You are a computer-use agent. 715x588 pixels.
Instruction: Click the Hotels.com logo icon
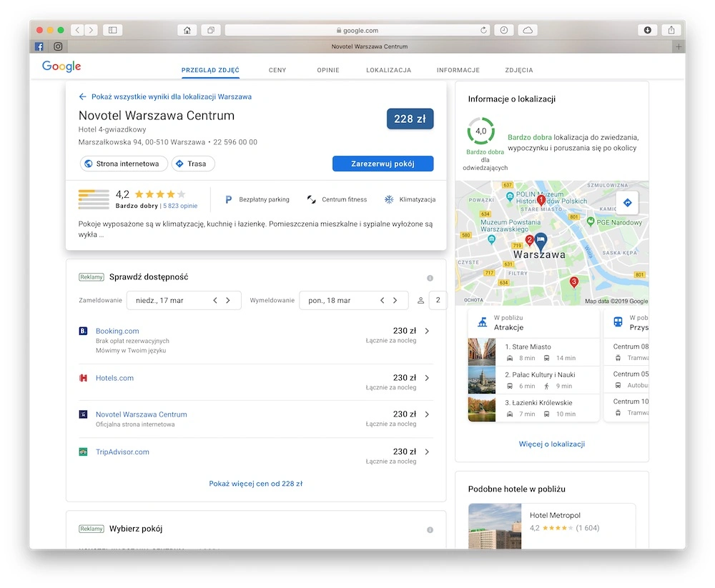(83, 378)
